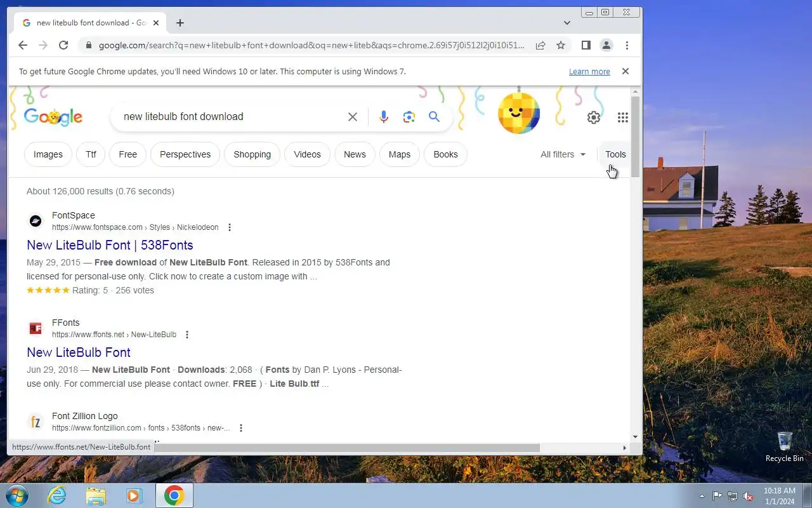Show hidden system tray icons
The width and height of the screenshot is (812, 508).
702,496
